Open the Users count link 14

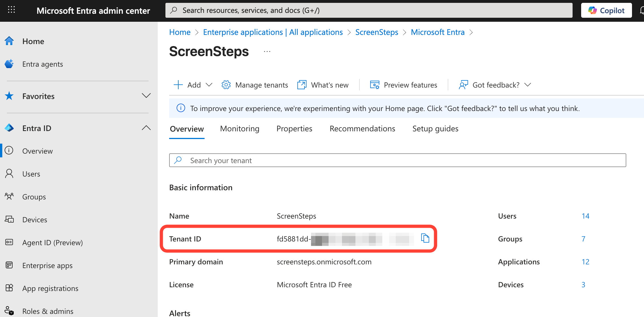coord(585,216)
